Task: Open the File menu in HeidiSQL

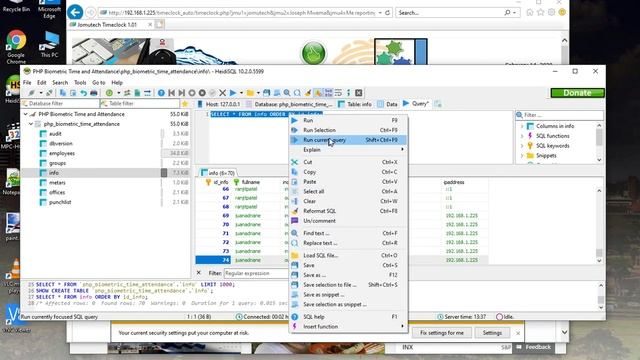Action: pyautogui.click(x=27, y=82)
